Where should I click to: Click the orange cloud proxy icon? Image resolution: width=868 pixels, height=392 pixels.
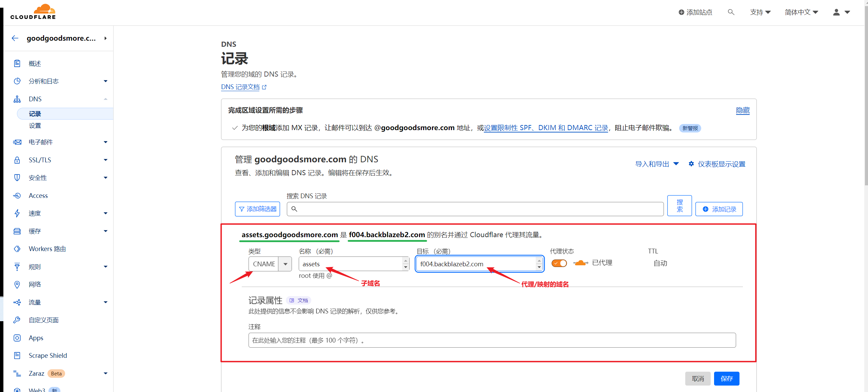580,263
